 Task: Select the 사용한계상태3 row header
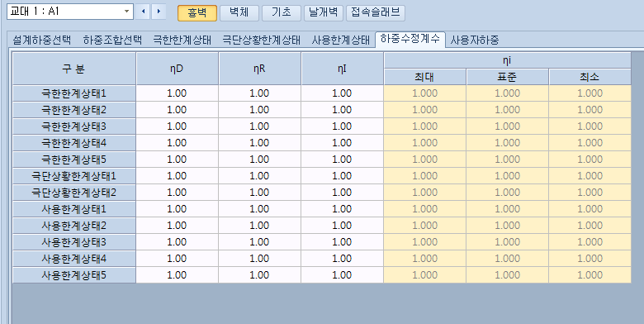coord(74,242)
